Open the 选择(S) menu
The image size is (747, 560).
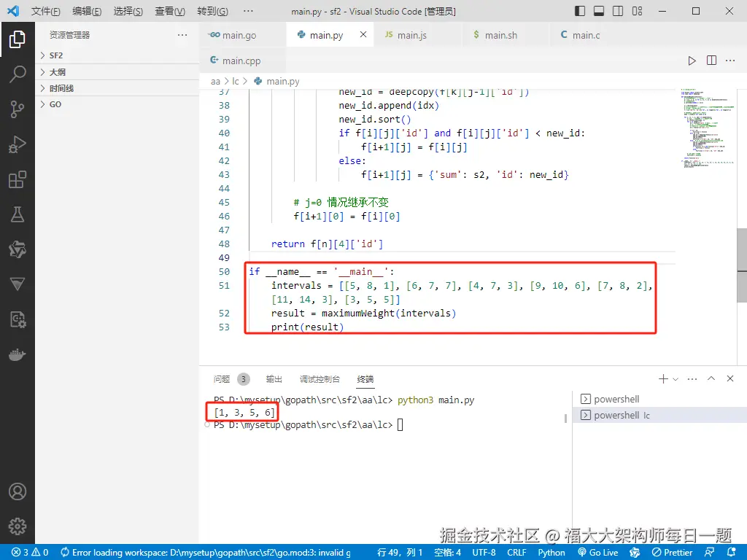tap(128, 11)
